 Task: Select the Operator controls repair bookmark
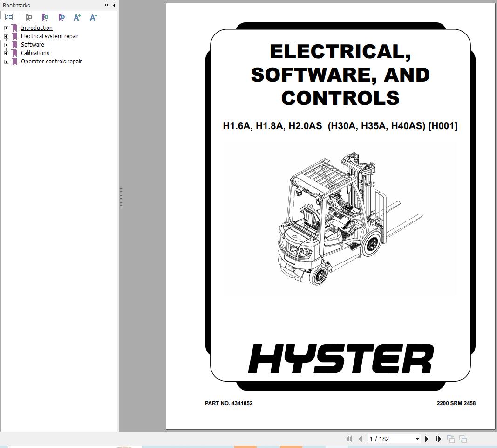(x=51, y=62)
